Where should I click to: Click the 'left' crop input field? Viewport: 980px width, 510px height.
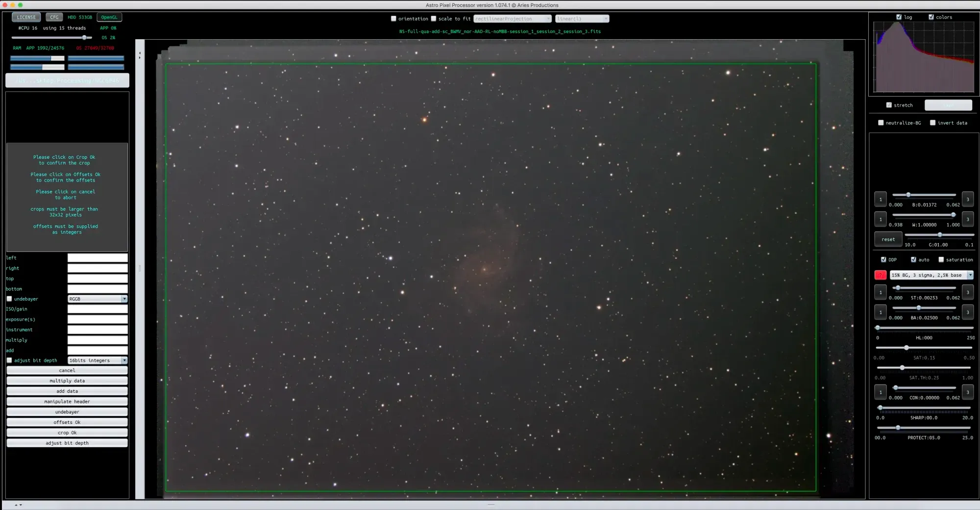pyautogui.click(x=97, y=257)
